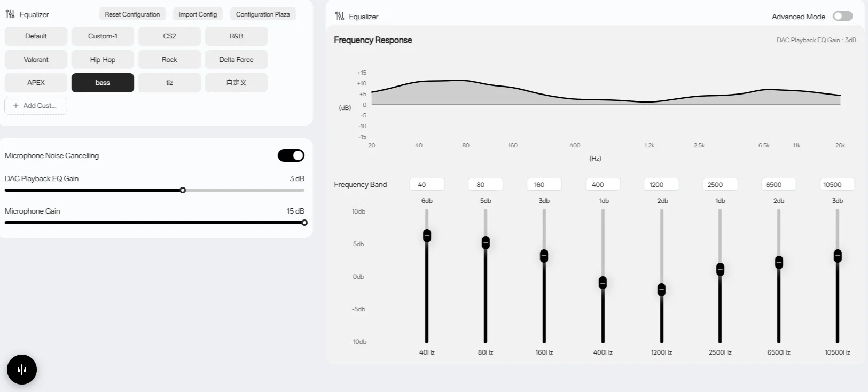Click Reset Configuration button
Viewport: 868px width, 392px height.
[x=132, y=14]
